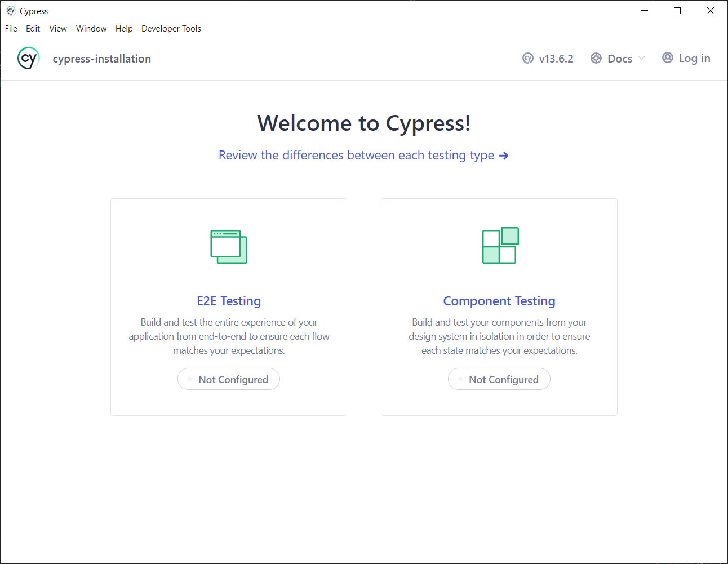The width and height of the screenshot is (728, 564).
Task: Open the review testing type differences link
Action: coord(356,156)
